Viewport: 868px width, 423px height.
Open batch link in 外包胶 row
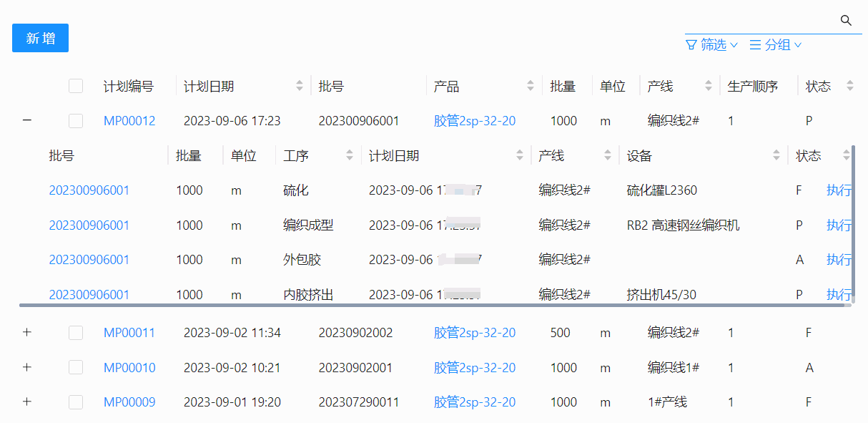tap(89, 260)
